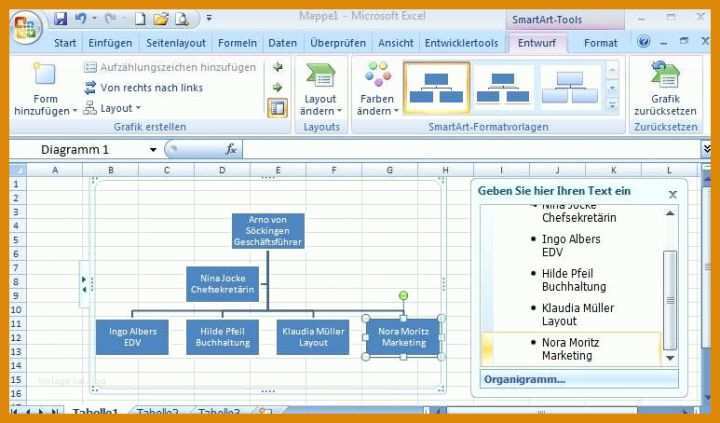
Task: Click the Form hinzufügen shape icon
Action: tap(45, 74)
